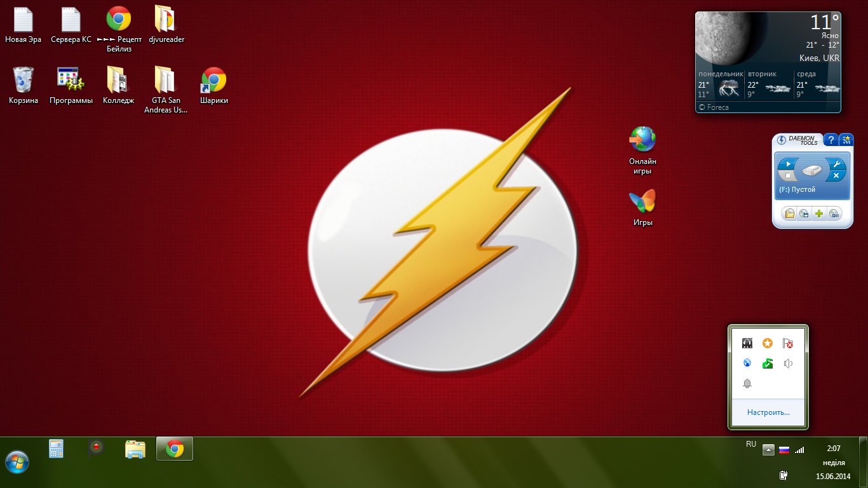Click the Daemon Tools mount play button
The height and width of the screenshot is (488, 868).
pos(788,164)
